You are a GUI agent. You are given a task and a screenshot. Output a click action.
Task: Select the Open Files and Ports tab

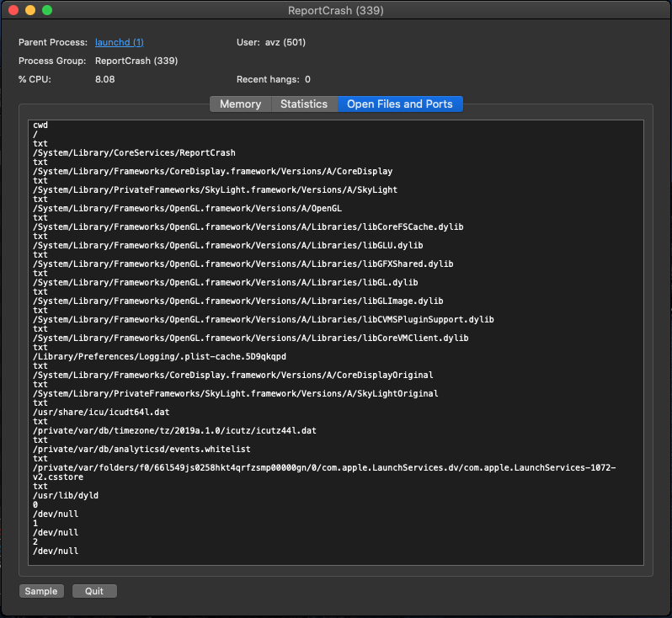click(x=400, y=104)
